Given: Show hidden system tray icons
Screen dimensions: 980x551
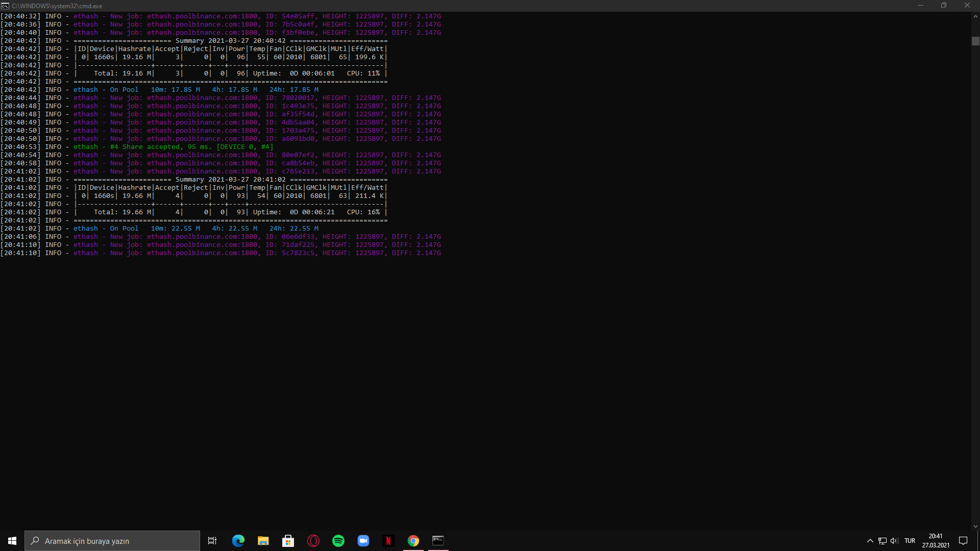Looking at the screenshot, I should point(870,541).
